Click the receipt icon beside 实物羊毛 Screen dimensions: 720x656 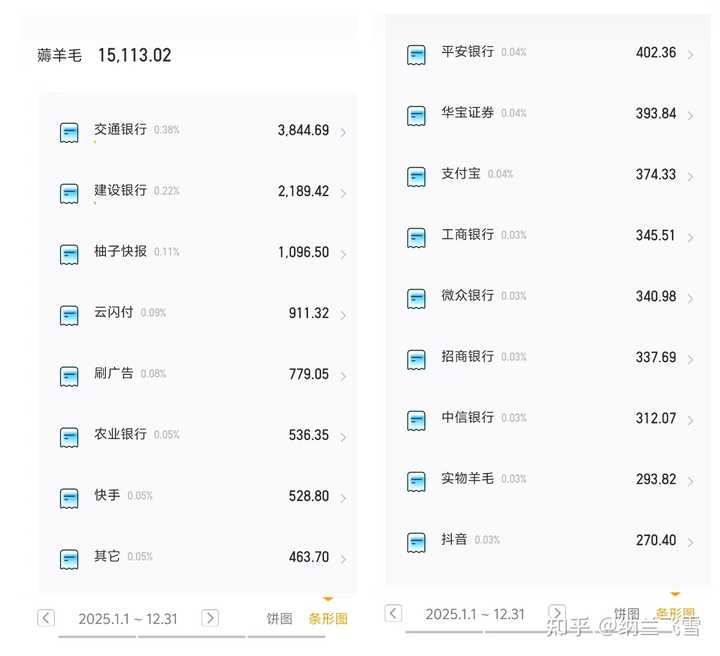click(416, 481)
